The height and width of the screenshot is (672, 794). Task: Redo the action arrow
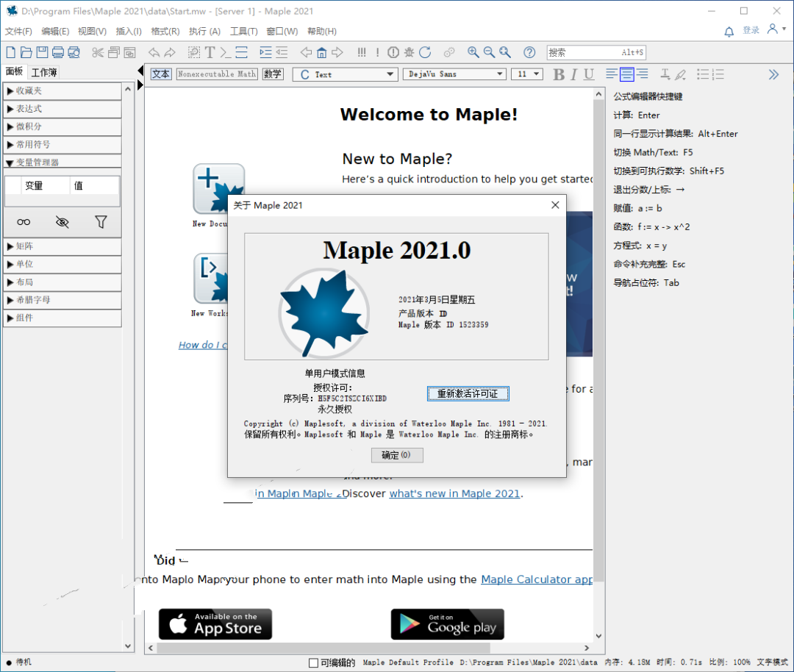pos(170,52)
